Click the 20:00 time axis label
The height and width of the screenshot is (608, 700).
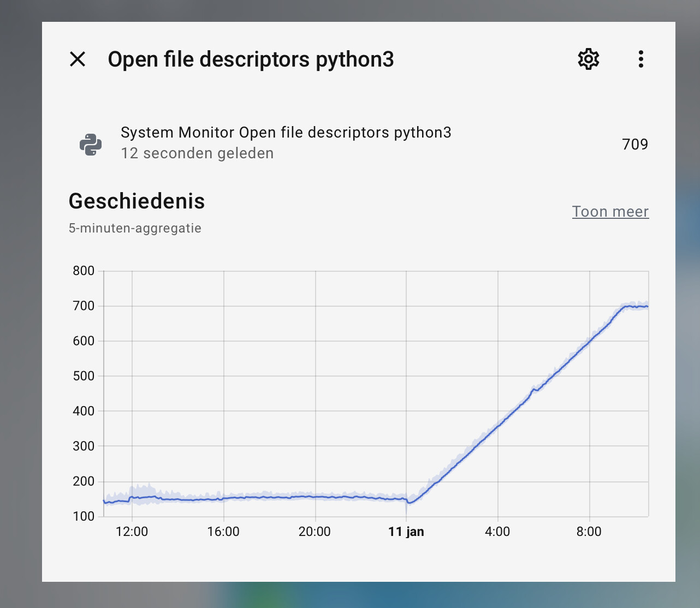[315, 532]
